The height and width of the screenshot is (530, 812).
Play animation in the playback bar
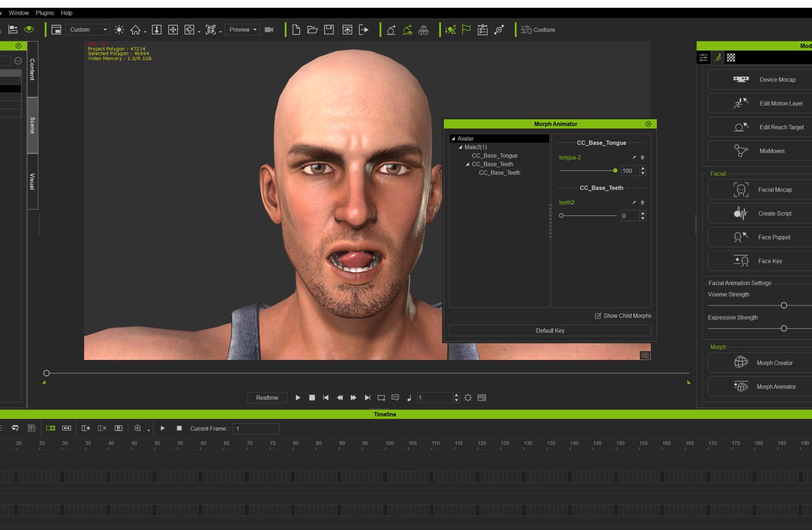298,398
